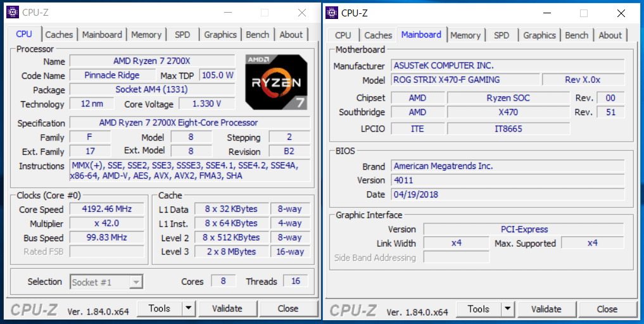Screen dimensions: 644x324
Task: Click the Rev X.0x field
Action: pyautogui.click(x=583, y=80)
